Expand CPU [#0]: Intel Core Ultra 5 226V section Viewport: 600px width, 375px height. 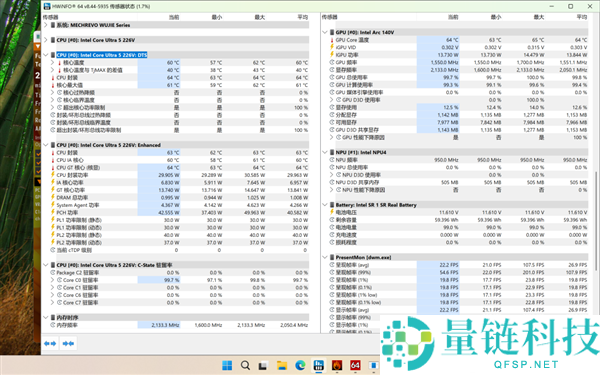(46, 40)
